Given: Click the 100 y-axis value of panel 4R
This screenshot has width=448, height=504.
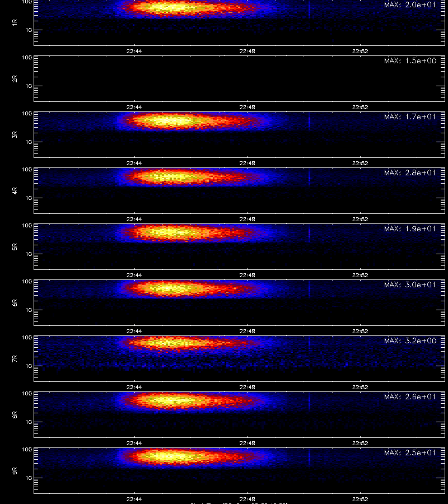Looking at the screenshot, I should (x=27, y=169).
